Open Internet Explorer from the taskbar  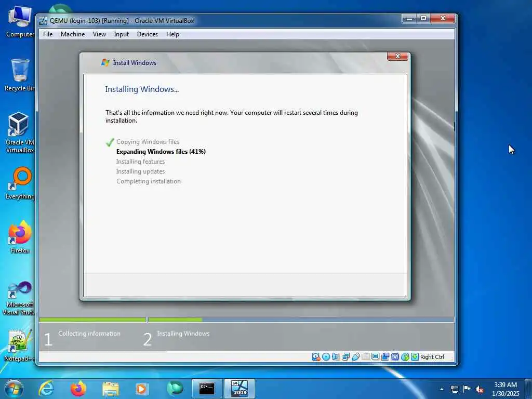[x=46, y=389]
